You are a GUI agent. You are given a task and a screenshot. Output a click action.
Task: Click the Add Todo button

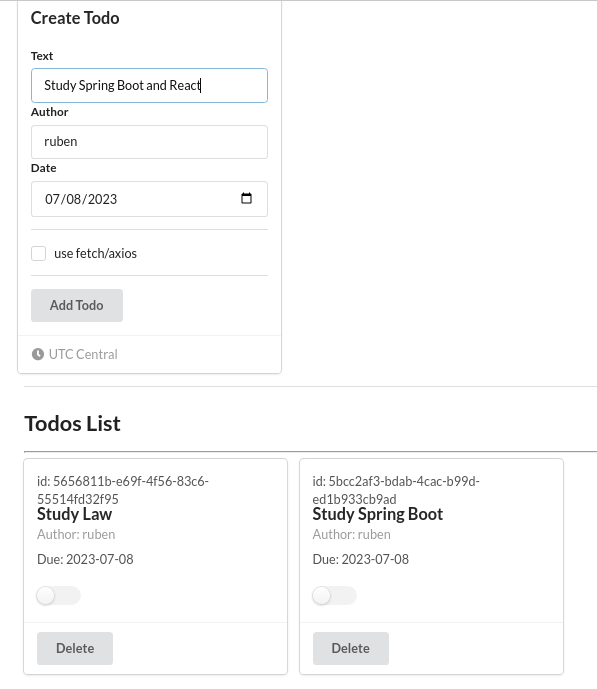[77, 305]
